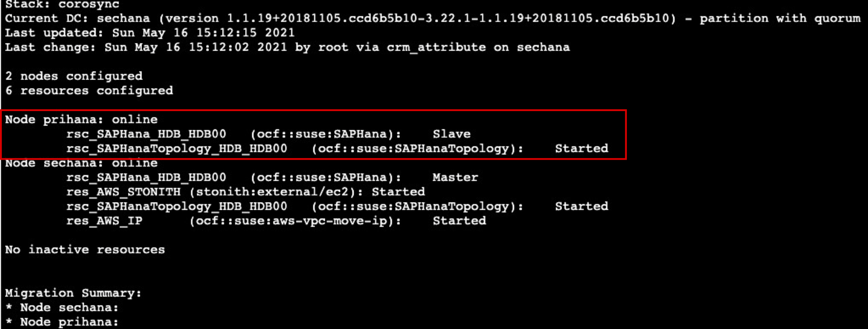Click '* Node prihana:' in Migration Summary

62,322
